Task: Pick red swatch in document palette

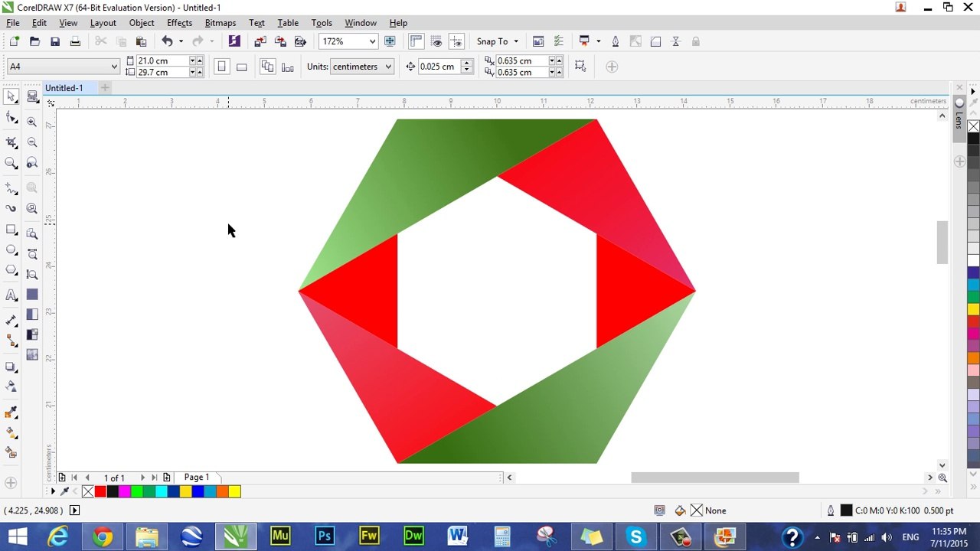Action: (x=100, y=491)
